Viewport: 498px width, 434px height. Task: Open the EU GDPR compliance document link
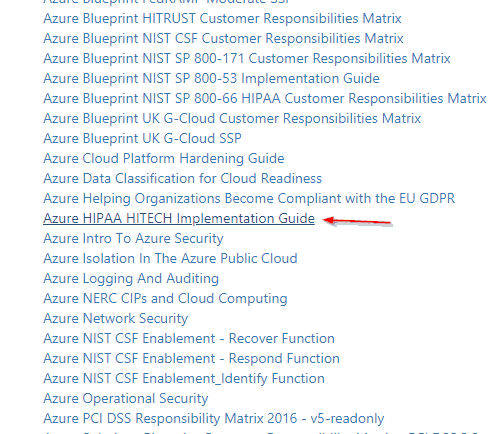pos(249,199)
